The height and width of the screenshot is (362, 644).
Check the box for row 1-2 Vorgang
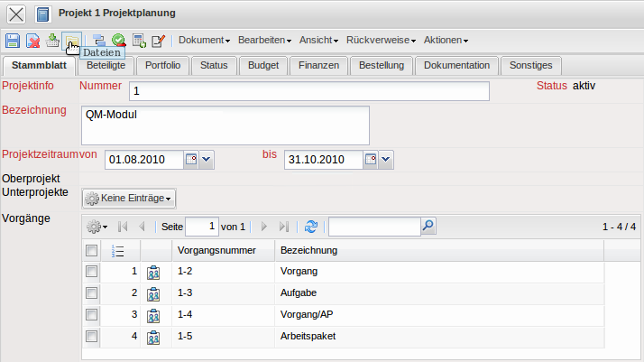pos(91,272)
